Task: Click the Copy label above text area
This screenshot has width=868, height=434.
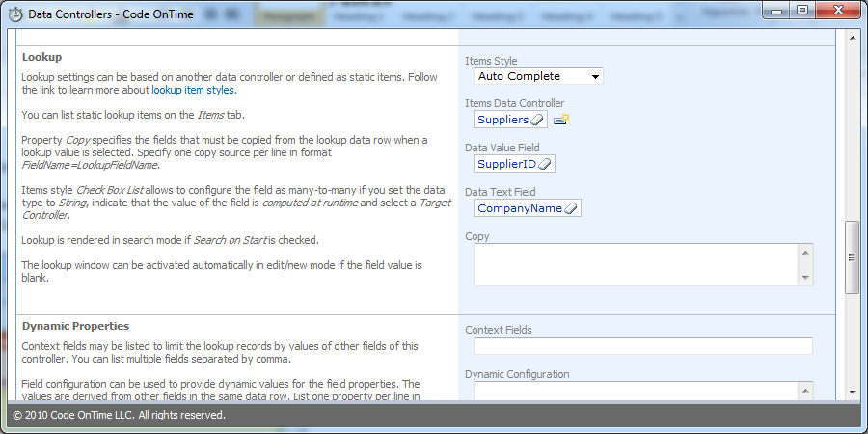Action: click(x=477, y=236)
